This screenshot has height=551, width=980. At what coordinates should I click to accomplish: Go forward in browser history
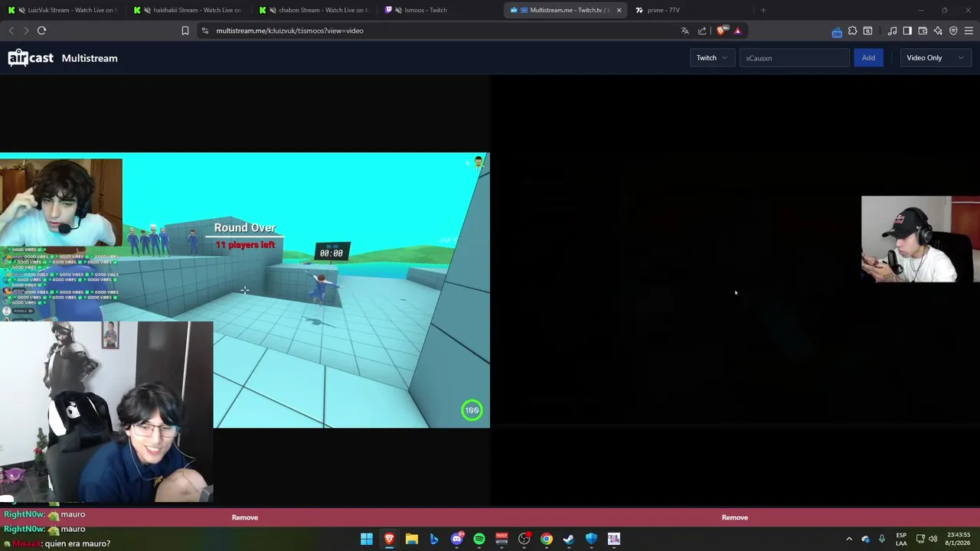26,31
